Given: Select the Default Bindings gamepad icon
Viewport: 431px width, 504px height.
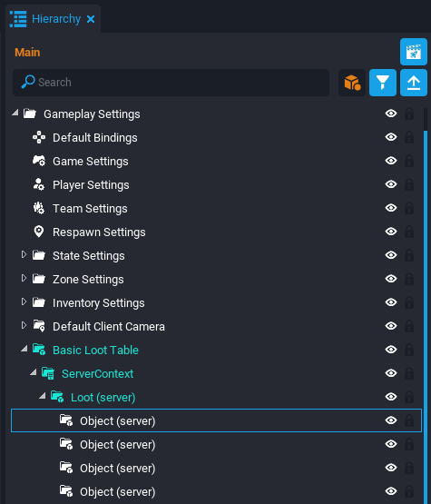Looking at the screenshot, I should coord(39,137).
